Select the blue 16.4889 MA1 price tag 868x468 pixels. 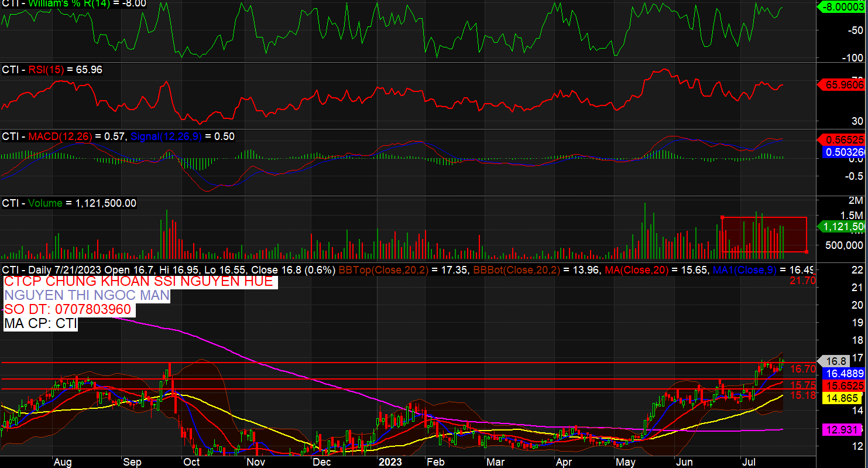[843, 373]
